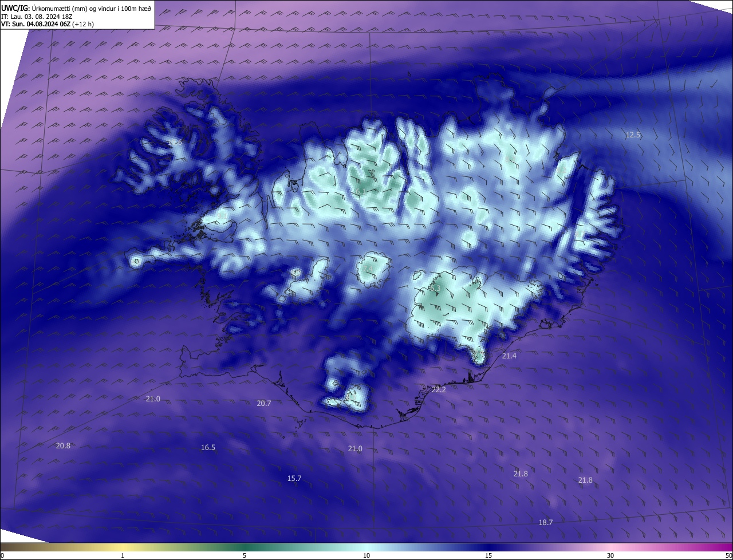This screenshot has width=733, height=560.
Task: Pick the 20.7 value label
Action: point(263,404)
